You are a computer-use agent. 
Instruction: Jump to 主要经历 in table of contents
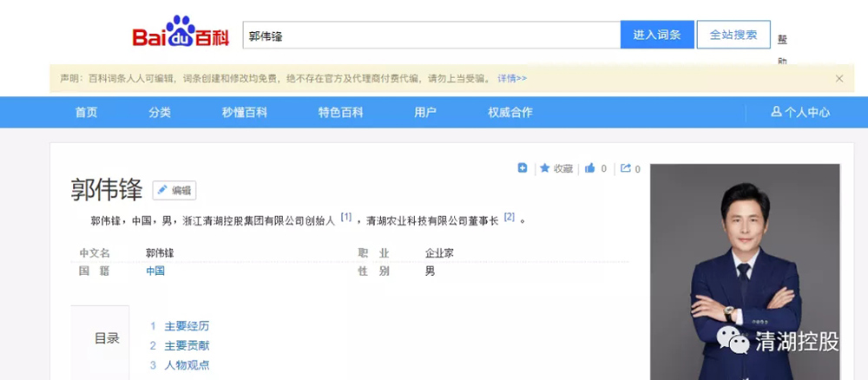coord(187,326)
